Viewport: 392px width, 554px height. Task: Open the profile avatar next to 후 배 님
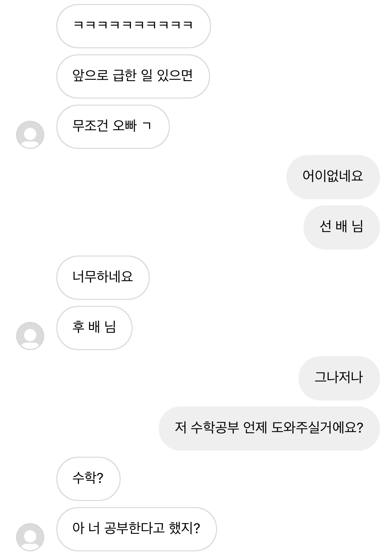pyautogui.click(x=30, y=336)
